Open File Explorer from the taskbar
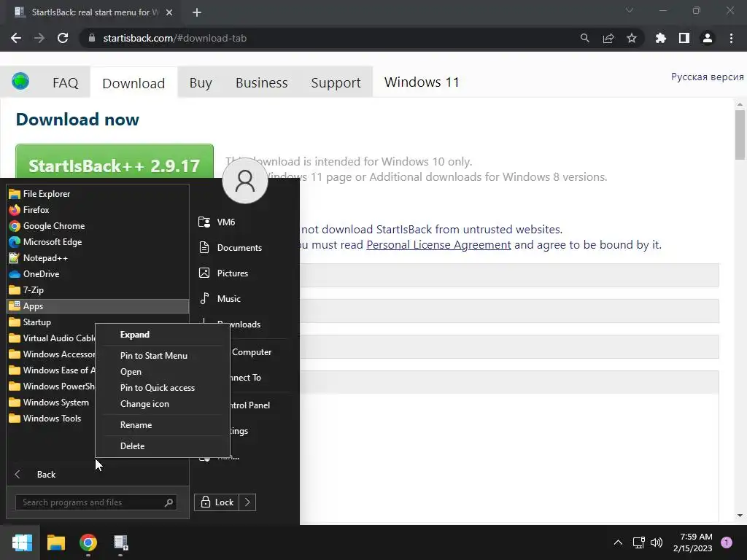747x560 pixels. [x=56, y=542]
